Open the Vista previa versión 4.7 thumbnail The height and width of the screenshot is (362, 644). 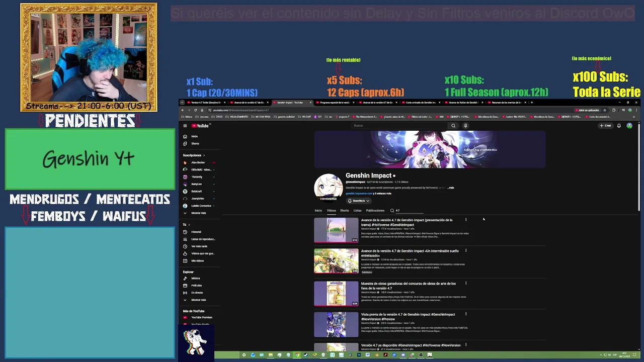tap(336, 324)
